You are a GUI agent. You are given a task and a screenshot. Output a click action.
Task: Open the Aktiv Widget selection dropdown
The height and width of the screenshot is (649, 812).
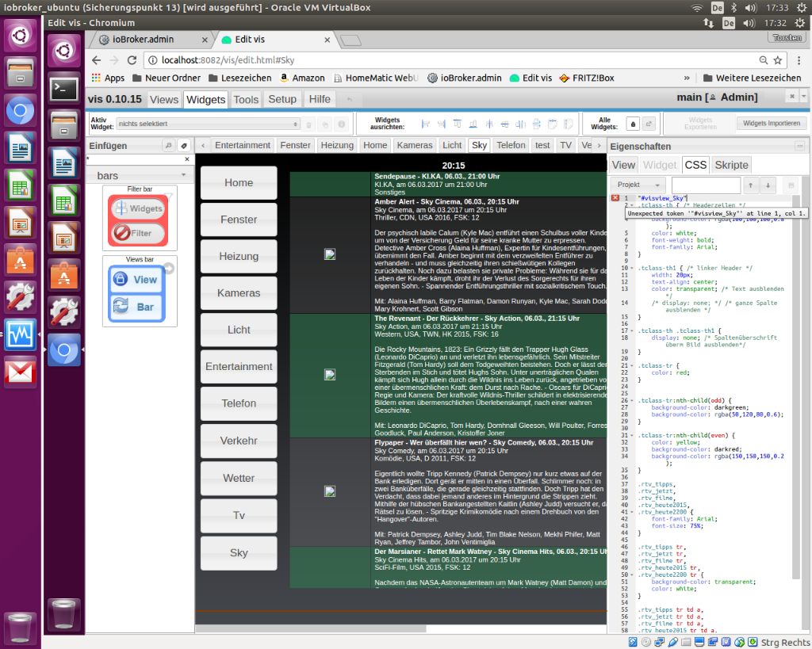point(209,124)
